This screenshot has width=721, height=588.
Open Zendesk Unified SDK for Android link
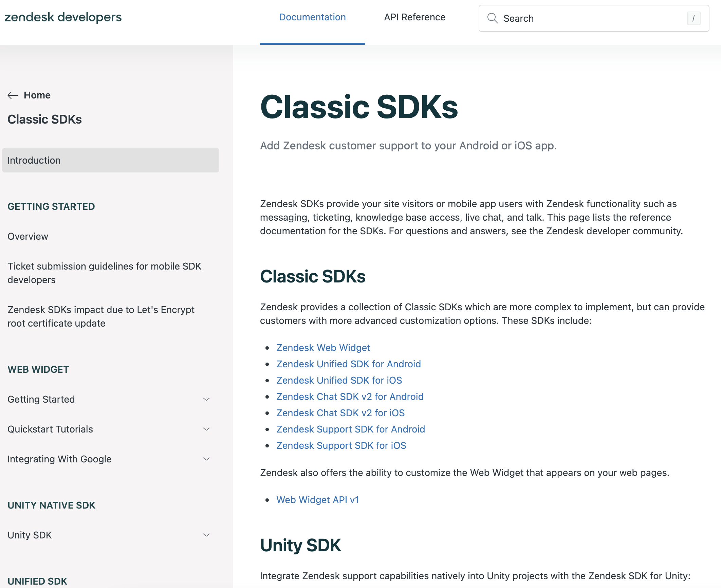349,364
